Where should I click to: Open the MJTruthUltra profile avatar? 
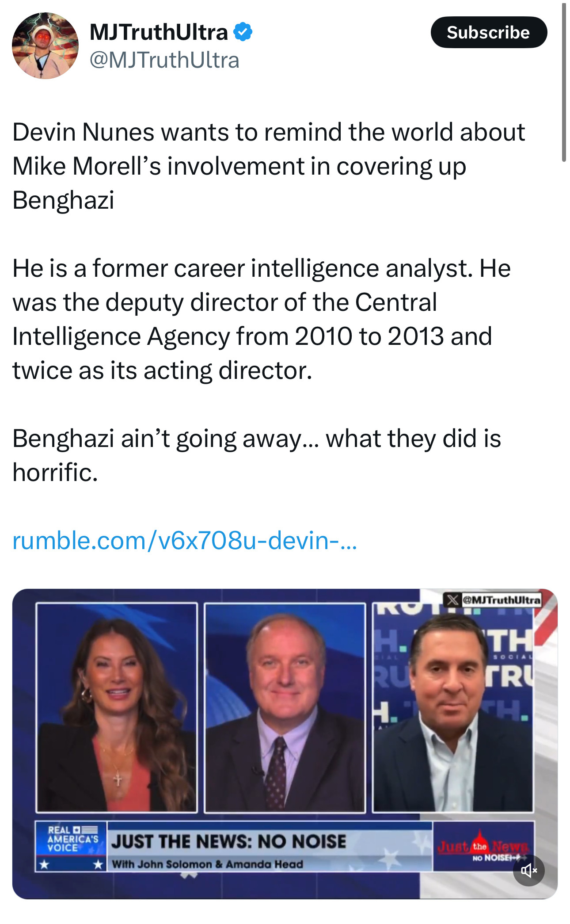[45, 46]
